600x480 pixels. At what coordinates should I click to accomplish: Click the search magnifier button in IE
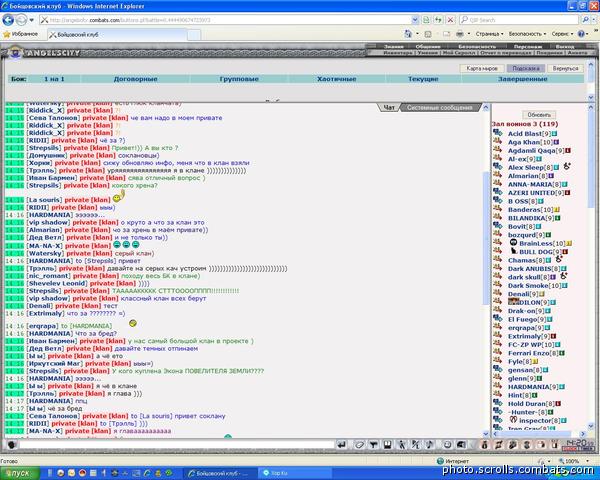(585, 20)
